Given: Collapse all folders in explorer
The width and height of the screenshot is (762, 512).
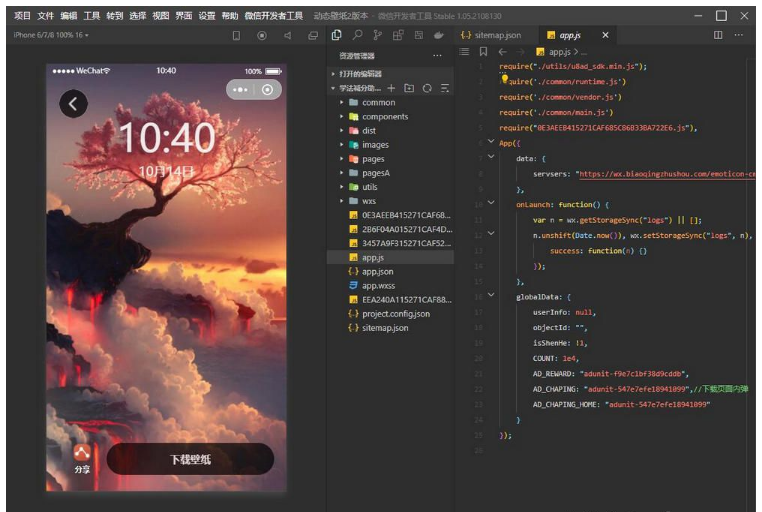Looking at the screenshot, I should click(445, 88).
